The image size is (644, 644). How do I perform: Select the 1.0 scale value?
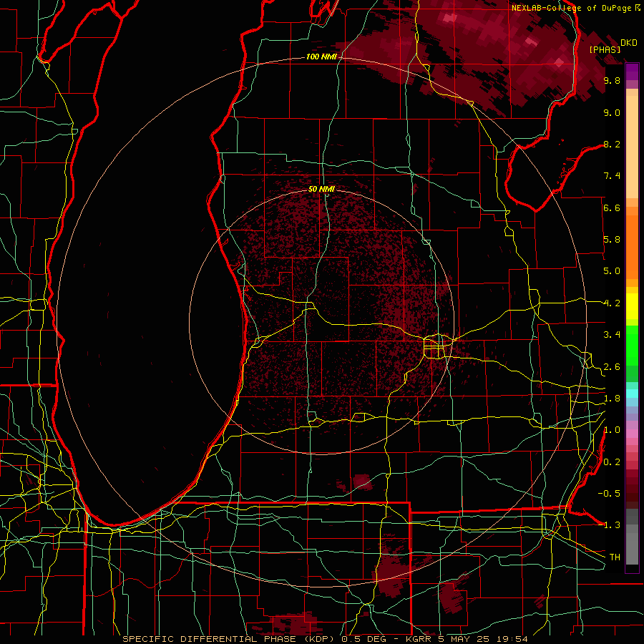(x=612, y=430)
